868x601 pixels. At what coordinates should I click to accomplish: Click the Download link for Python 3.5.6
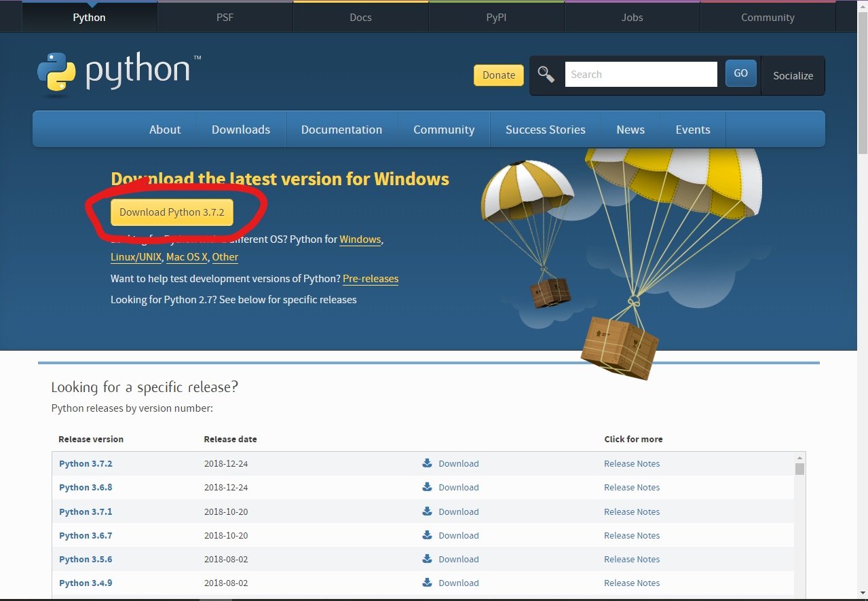[459, 559]
